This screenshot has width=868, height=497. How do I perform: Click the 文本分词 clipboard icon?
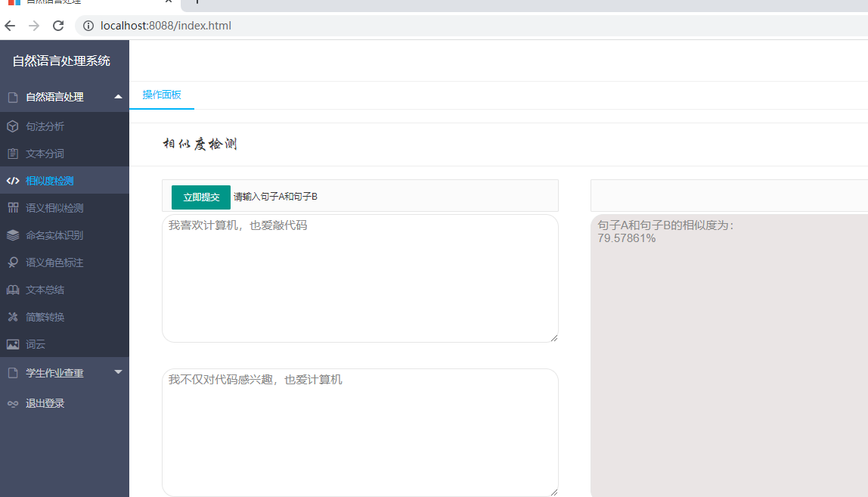click(x=13, y=154)
